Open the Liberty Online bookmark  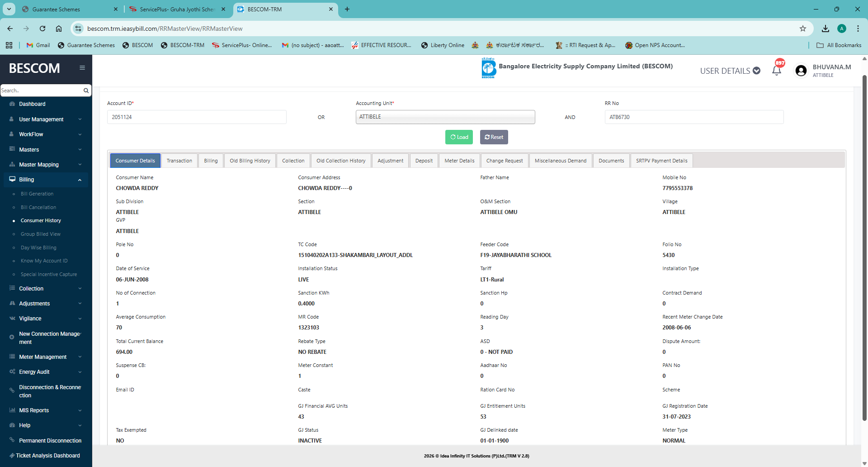pos(443,45)
